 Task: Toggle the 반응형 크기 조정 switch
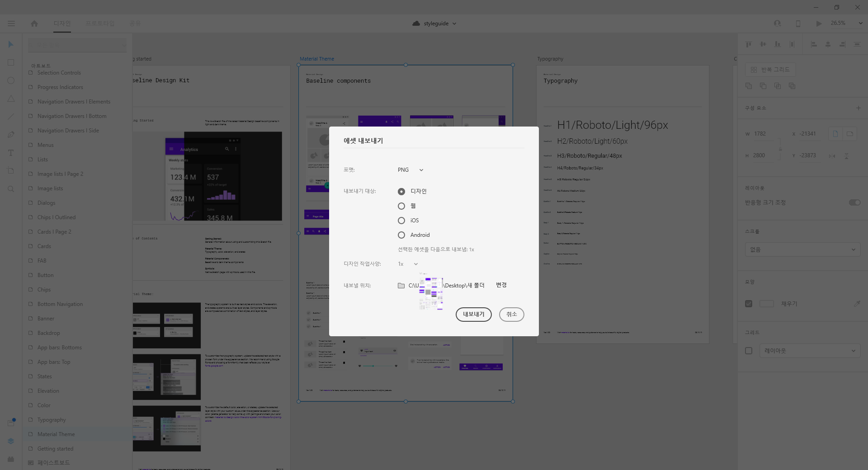point(854,202)
